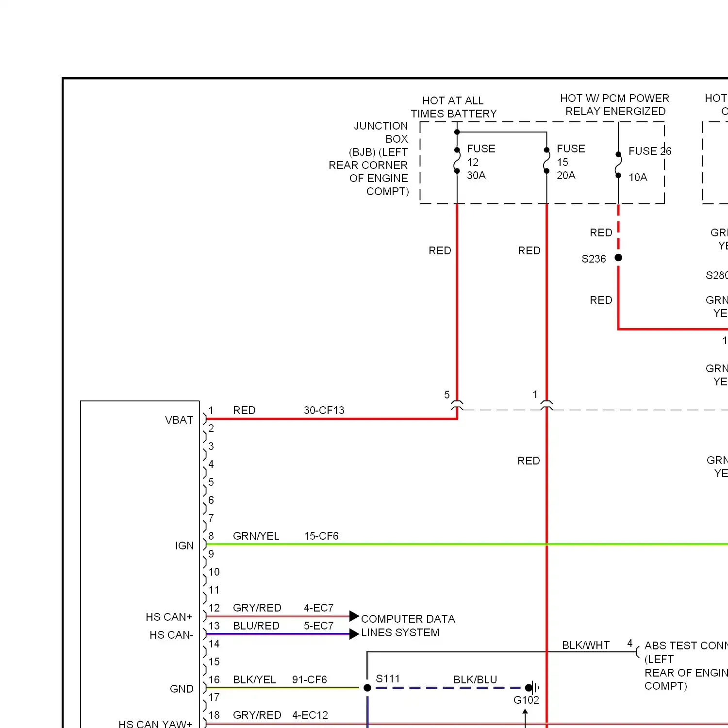Screen dimensions: 728x728
Task: Select the 4-EC7 circuit code
Action: pyautogui.click(x=319, y=608)
